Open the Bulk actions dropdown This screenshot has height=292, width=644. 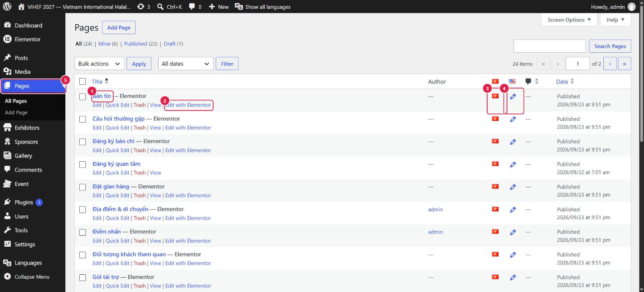(x=99, y=64)
